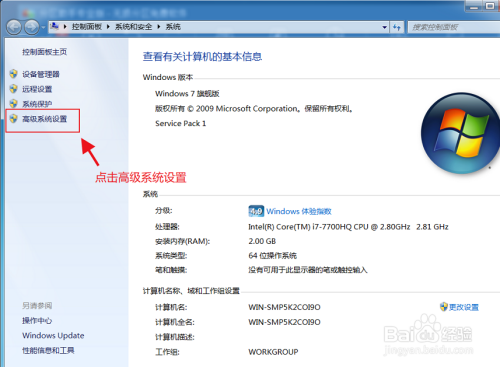Click the 另请参阅 section label
The width and height of the screenshot is (500, 367).
37,306
